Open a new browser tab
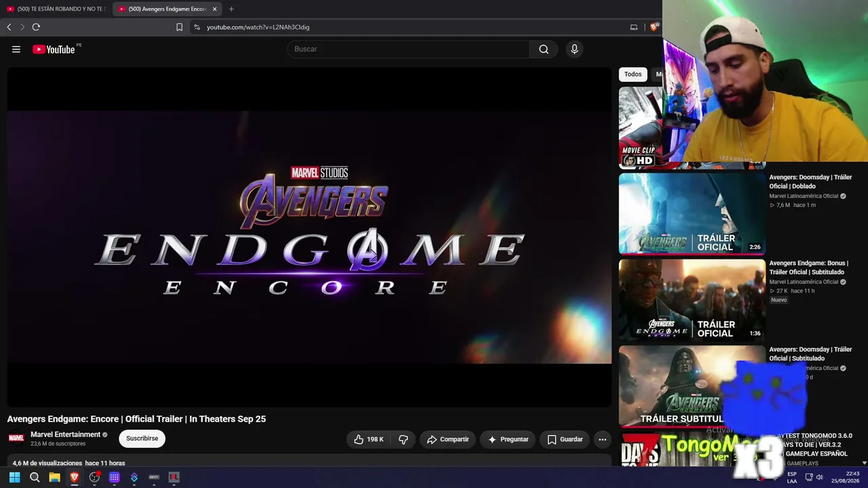This screenshot has width=868, height=488. click(231, 9)
